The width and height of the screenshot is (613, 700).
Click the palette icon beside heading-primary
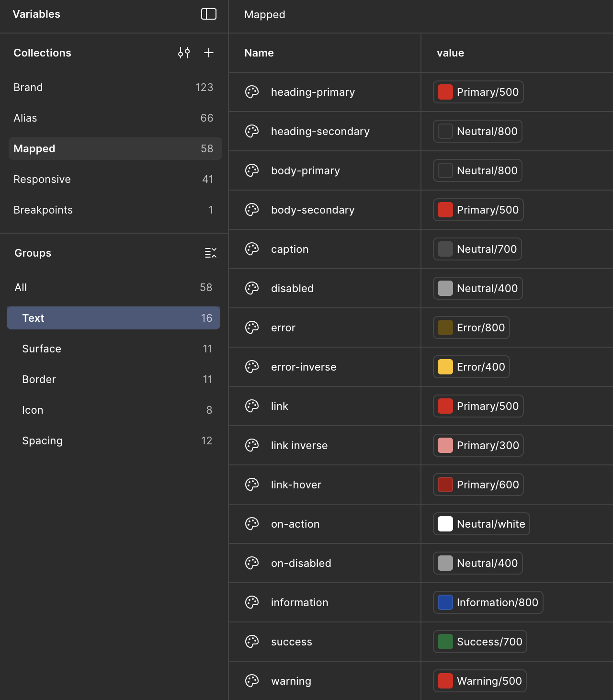pyautogui.click(x=252, y=92)
